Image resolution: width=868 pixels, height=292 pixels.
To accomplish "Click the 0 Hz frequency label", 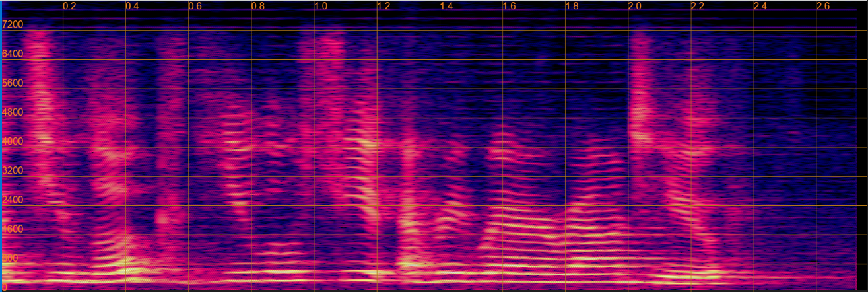I will pos(5,287).
